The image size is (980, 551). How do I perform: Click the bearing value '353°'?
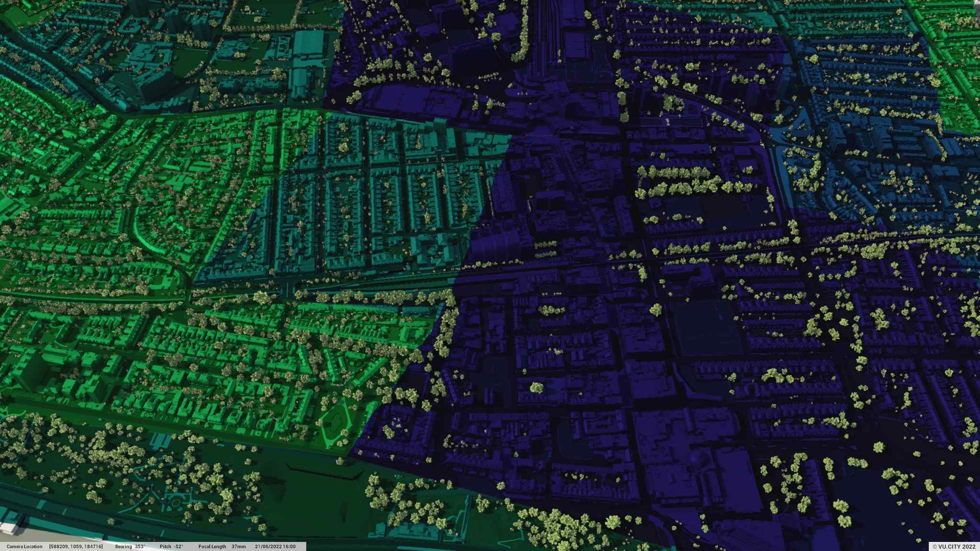(x=140, y=546)
